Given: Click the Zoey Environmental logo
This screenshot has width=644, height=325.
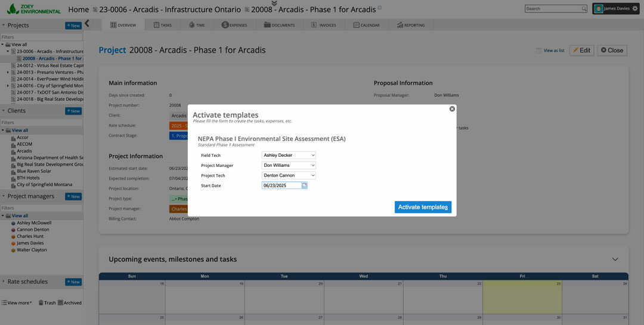Looking at the screenshot, I should tap(33, 9).
